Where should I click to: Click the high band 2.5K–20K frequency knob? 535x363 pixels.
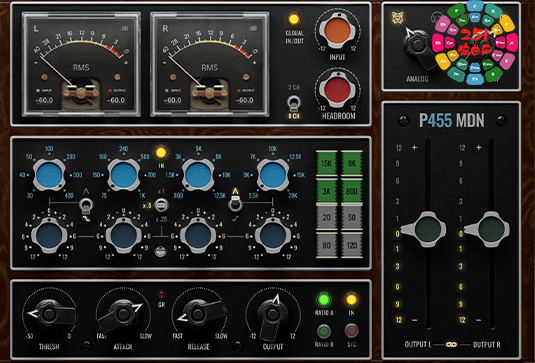[273, 175]
